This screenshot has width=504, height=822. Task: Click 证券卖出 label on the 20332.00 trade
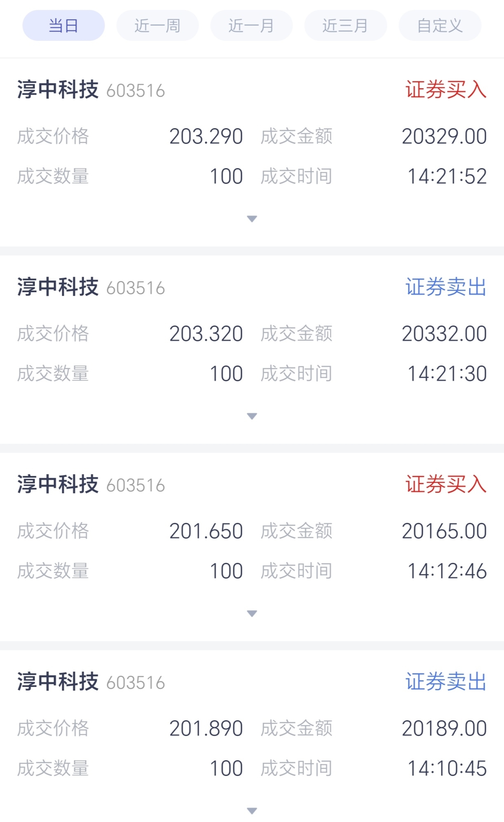pyautogui.click(x=446, y=287)
